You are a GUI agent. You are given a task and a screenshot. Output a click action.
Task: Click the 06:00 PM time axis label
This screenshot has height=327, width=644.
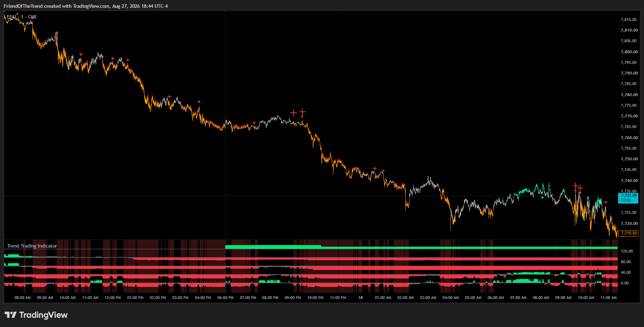click(225, 298)
